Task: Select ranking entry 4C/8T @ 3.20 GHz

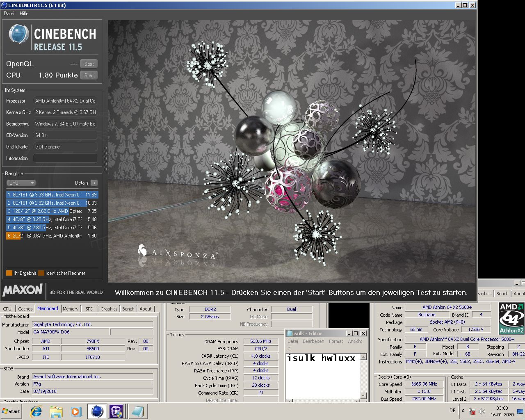Action: (x=52, y=219)
